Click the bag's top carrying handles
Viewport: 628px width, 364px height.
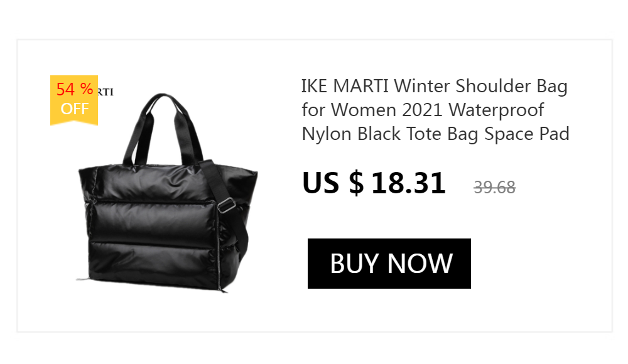[163, 128]
